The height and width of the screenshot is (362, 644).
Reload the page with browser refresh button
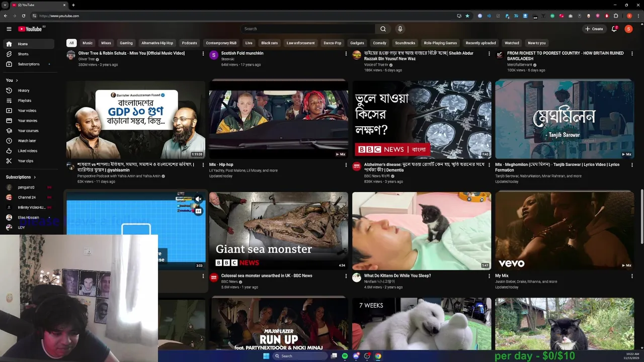point(23,16)
